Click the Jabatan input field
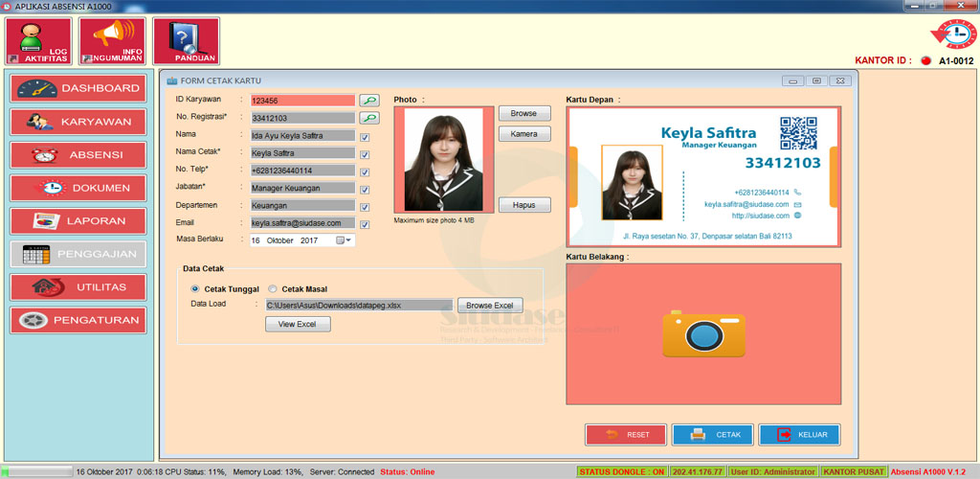Viewport: 980px width, 479px height. [x=302, y=188]
